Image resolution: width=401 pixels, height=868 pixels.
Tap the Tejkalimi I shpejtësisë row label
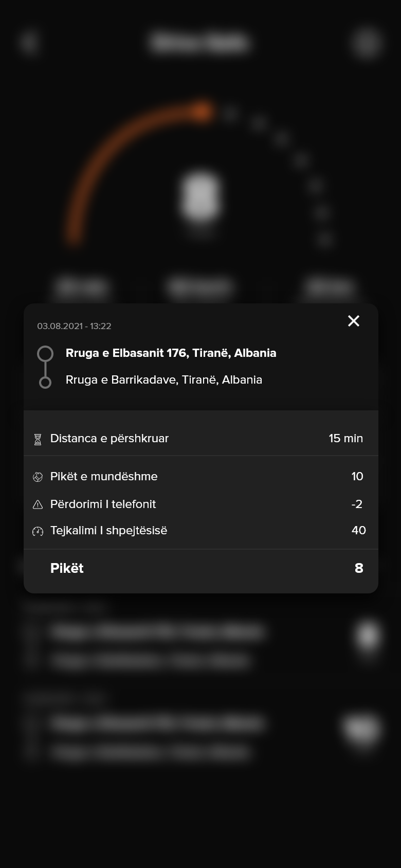[108, 530]
